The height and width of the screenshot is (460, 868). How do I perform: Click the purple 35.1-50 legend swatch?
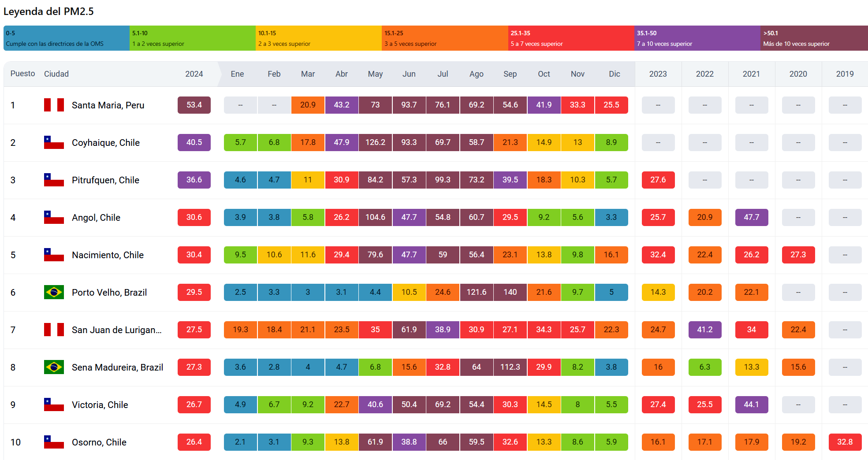click(x=697, y=38)
